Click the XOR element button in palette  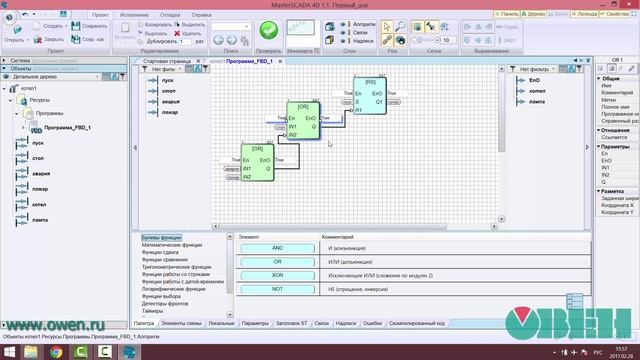pyautogui.click(x=278, y=276)
